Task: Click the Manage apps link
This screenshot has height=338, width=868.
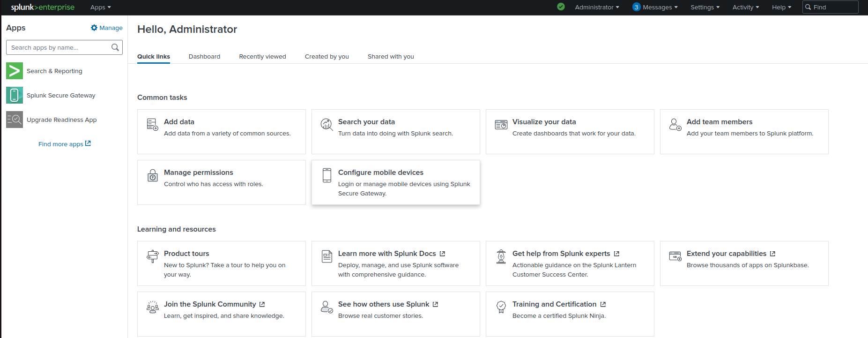Action: (107, 28)
